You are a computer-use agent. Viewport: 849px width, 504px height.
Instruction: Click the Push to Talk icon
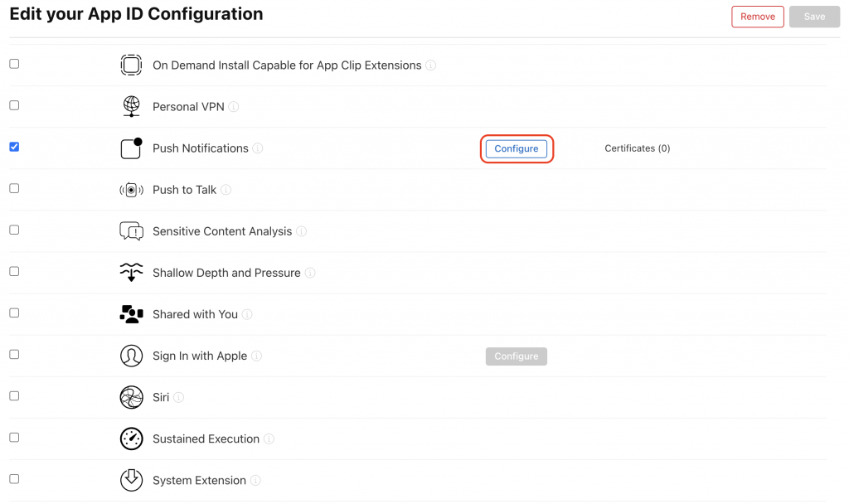[131, 190]
